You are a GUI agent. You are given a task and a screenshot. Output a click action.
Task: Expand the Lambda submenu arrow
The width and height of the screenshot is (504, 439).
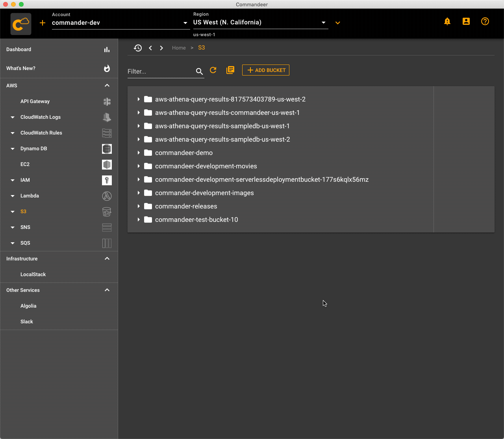pyautogui.click(x=13, y=196)
